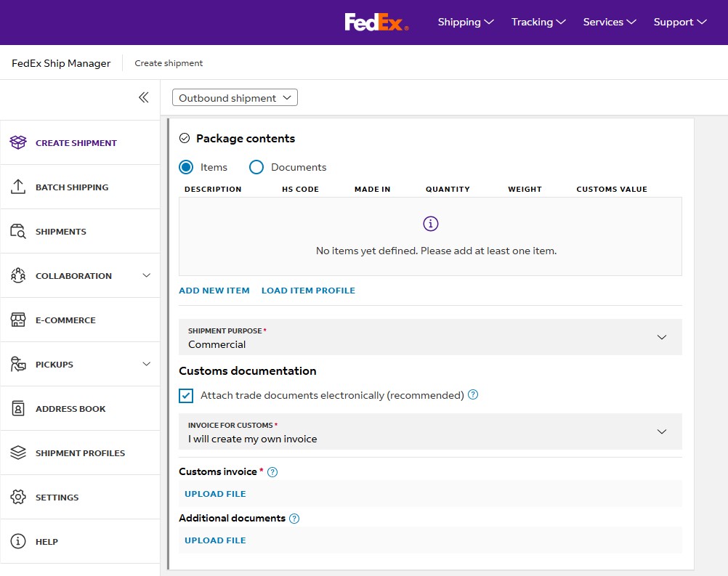Click the Address Book contact icon

(18, 408)
